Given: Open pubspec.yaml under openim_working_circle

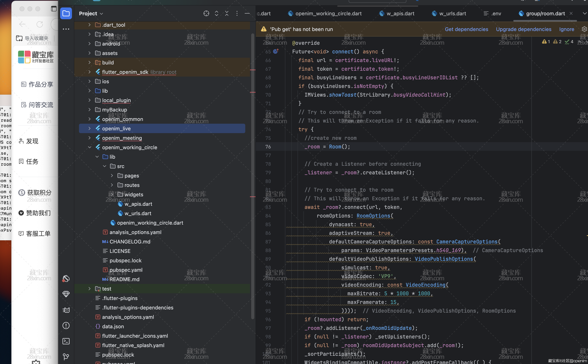Looking at the screenshot, I should pyautogui.click(x=126, y=270).
